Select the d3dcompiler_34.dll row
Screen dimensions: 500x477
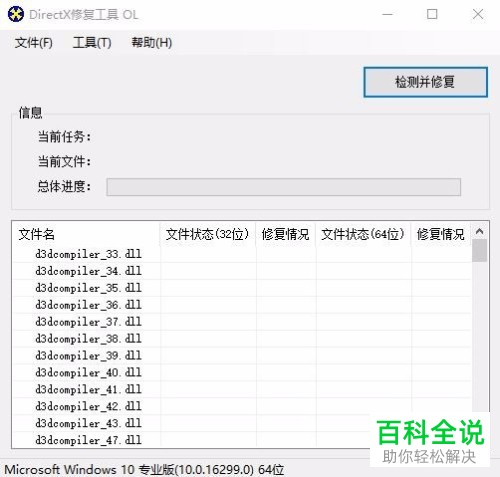[242, 271]
